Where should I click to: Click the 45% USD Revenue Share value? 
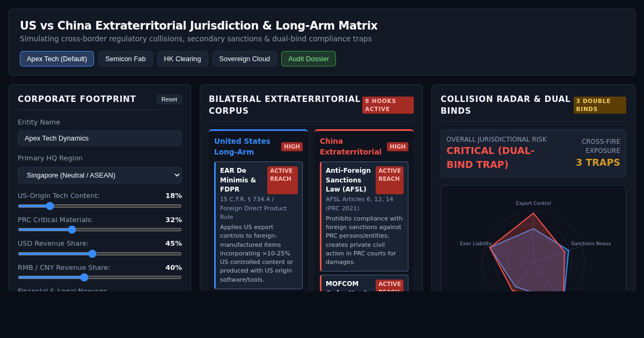click(x=173, y=244)
